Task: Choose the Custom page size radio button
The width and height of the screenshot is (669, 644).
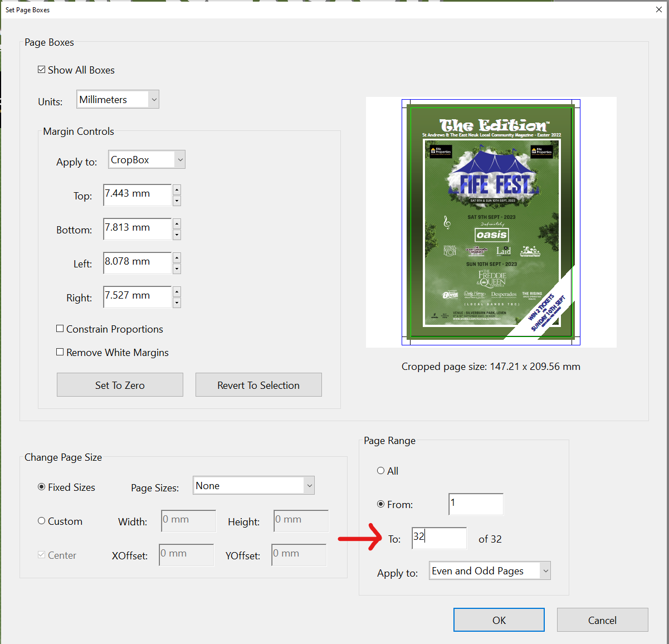Action: 42,521
